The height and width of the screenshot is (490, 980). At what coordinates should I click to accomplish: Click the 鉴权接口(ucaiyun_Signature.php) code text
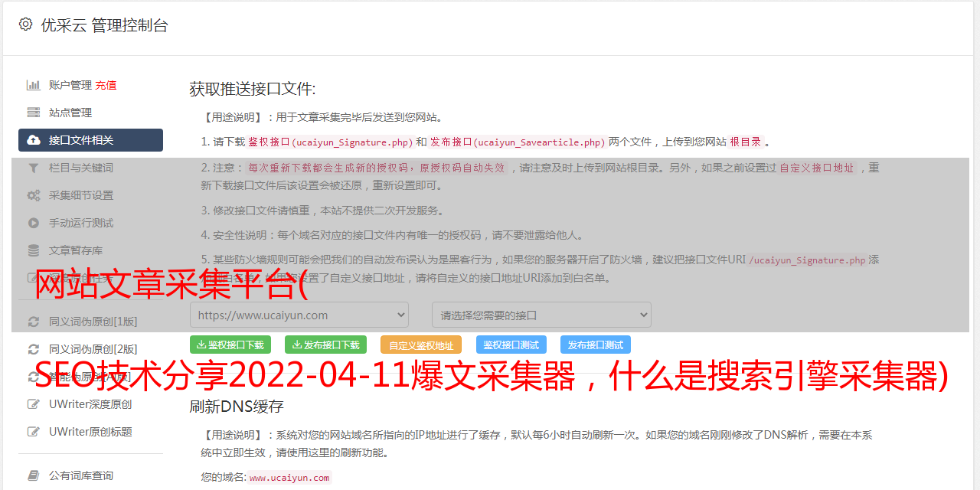(x=331, y=142)
